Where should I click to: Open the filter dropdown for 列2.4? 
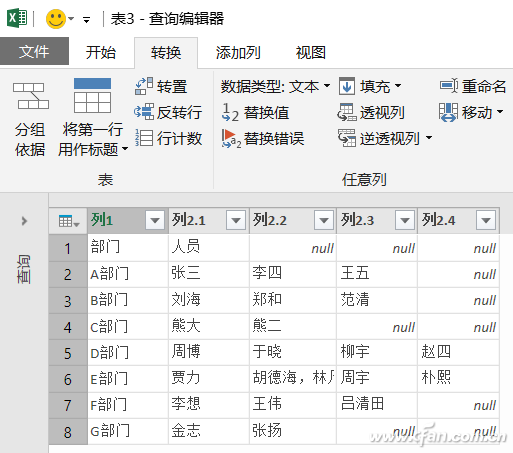(486, 220)
